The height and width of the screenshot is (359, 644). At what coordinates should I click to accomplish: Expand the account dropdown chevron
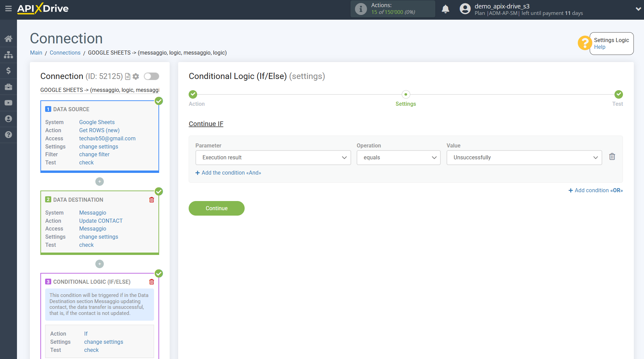click(x=638, y=9)
